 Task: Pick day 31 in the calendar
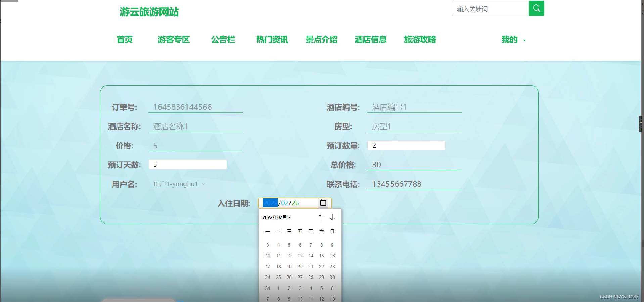pyautogui.click(x=268, y=288)
